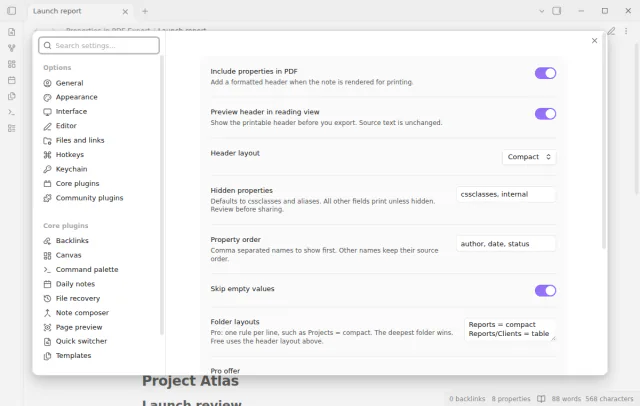
Task: Open Note composer plugin settings
Action: point(76,313)
